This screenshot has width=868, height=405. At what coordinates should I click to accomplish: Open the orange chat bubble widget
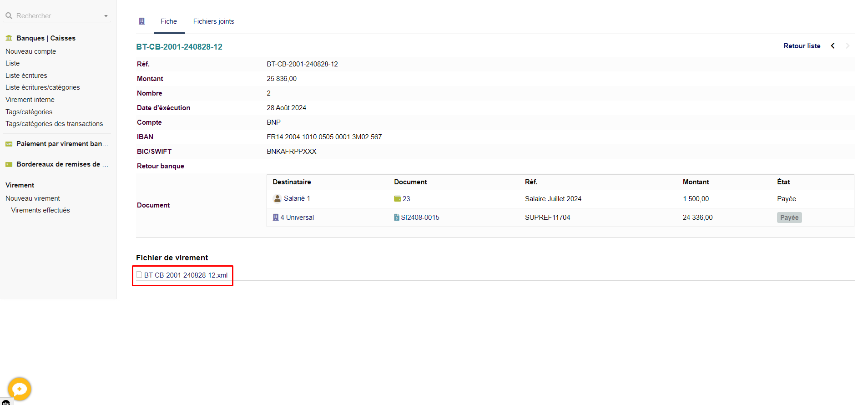(x=19, y=389)
